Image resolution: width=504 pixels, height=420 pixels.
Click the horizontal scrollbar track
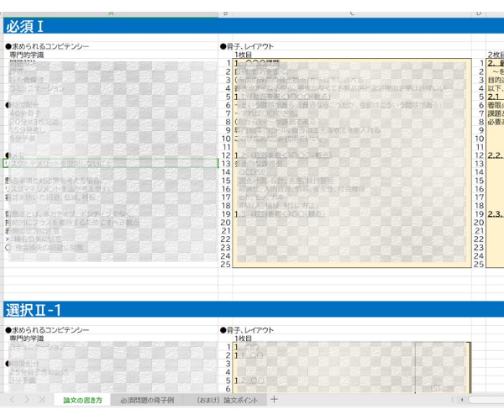[x=486, y=400]
